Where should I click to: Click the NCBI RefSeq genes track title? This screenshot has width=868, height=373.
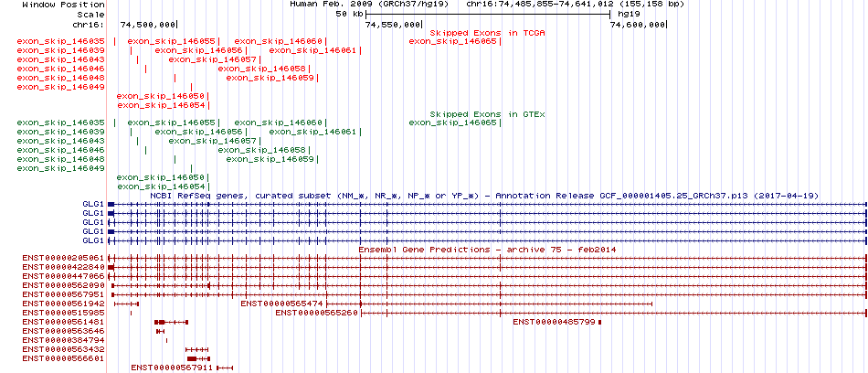pos(484,196)
